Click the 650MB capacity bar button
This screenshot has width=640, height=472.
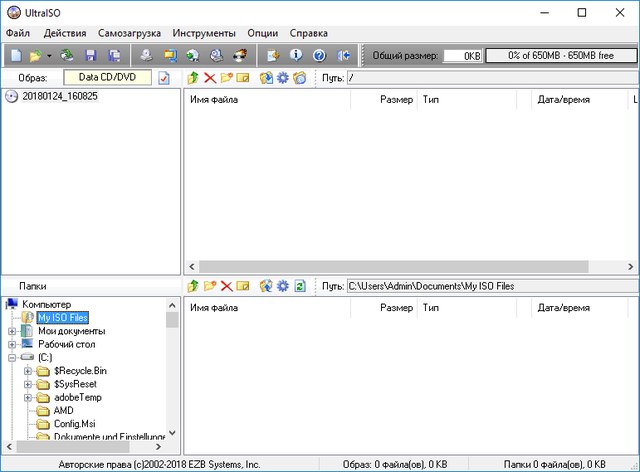559,55
